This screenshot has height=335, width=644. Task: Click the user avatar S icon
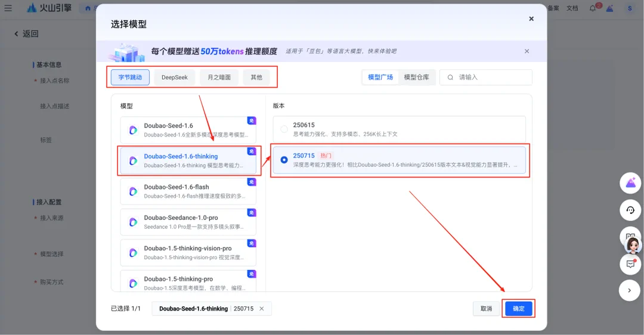[x=630, y=8]
